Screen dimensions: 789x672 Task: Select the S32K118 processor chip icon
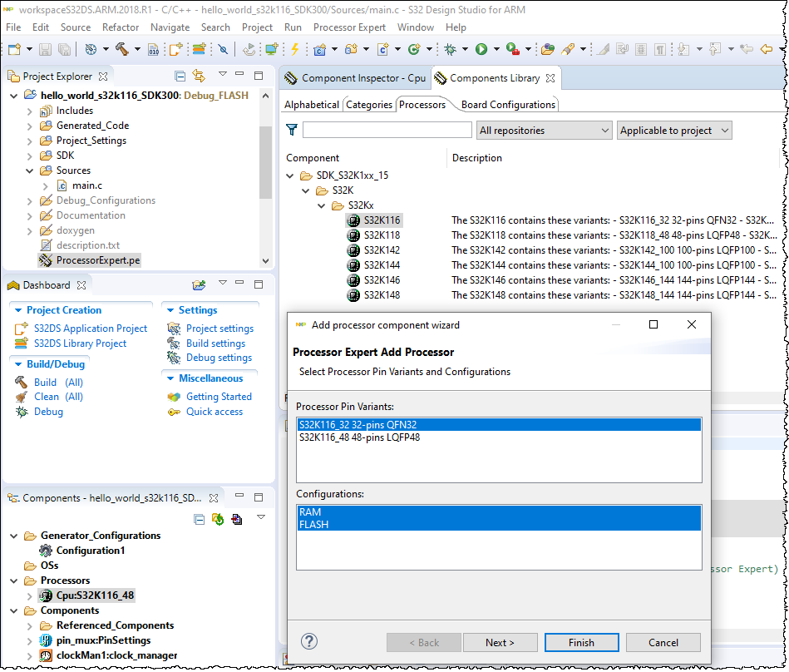pos(353,235)
